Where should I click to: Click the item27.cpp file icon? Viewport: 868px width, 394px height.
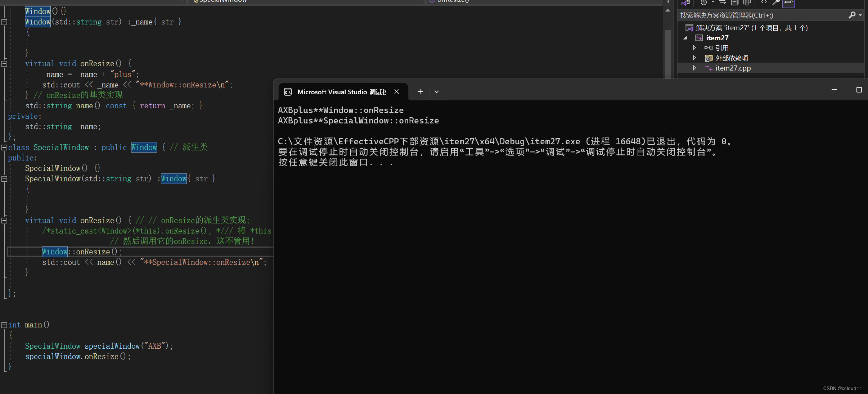pos(709,68)
